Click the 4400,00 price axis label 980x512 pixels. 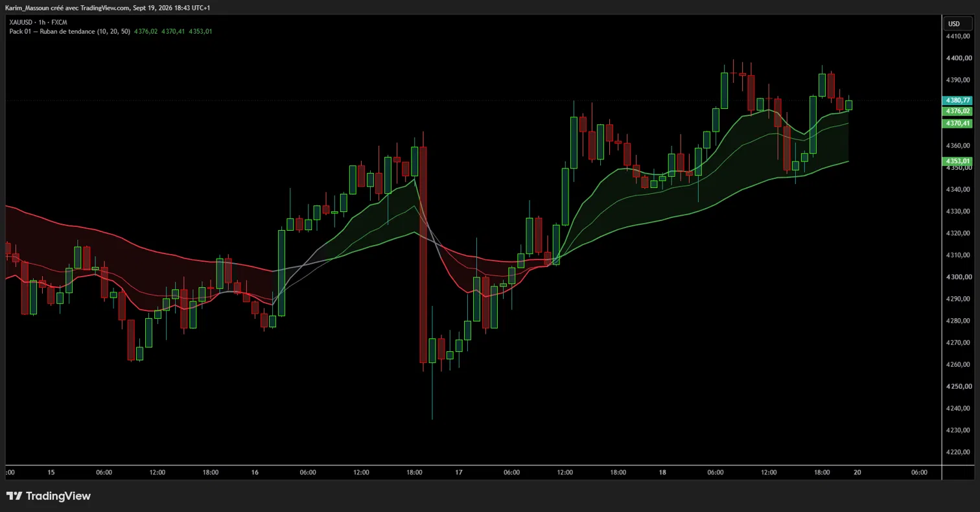958,58
